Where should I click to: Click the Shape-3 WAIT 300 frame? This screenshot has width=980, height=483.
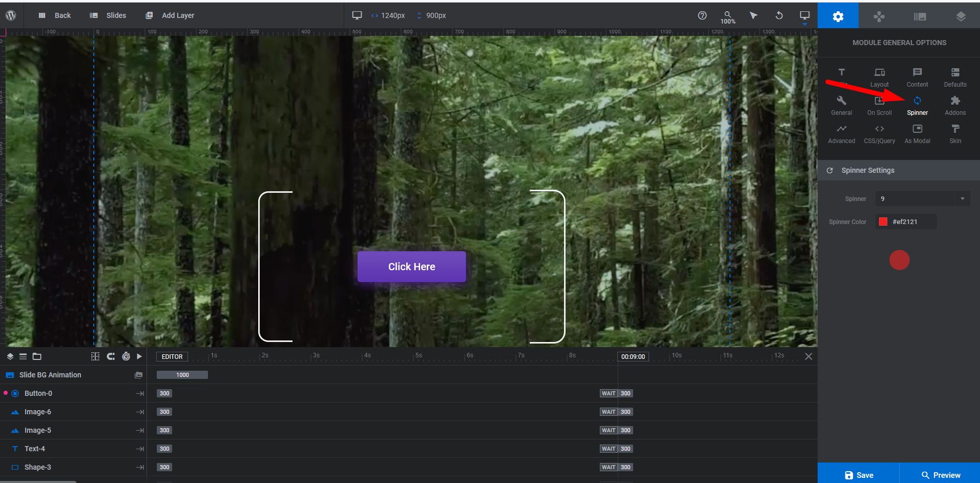coord(616,467)
